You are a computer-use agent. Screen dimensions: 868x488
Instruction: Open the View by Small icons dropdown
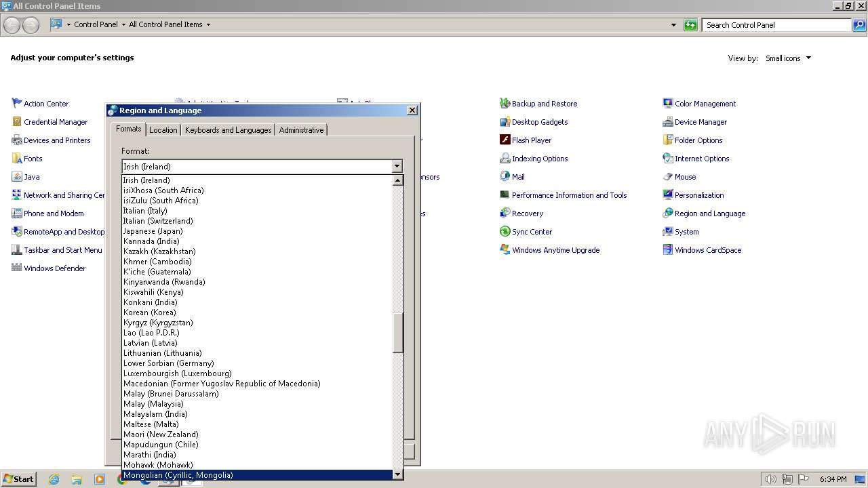tap(788, 58)
